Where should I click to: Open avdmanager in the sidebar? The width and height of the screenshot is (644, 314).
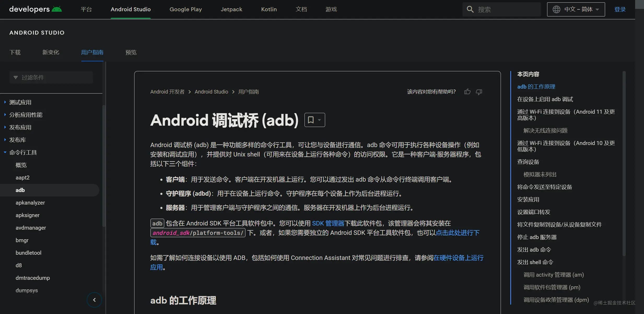[x=31, y=228]
